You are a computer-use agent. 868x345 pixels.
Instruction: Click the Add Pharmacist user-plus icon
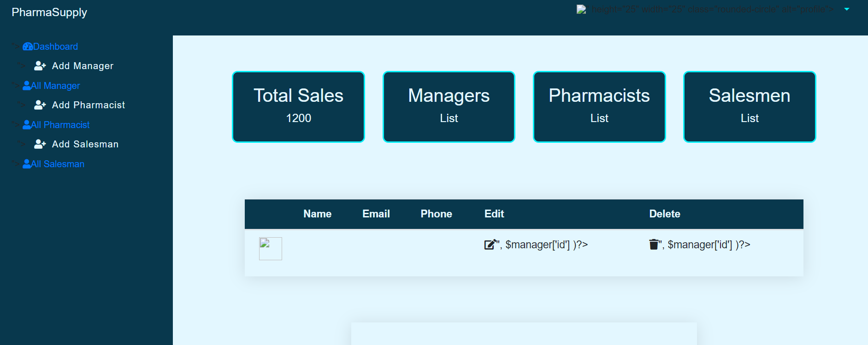tap(40, 105)
